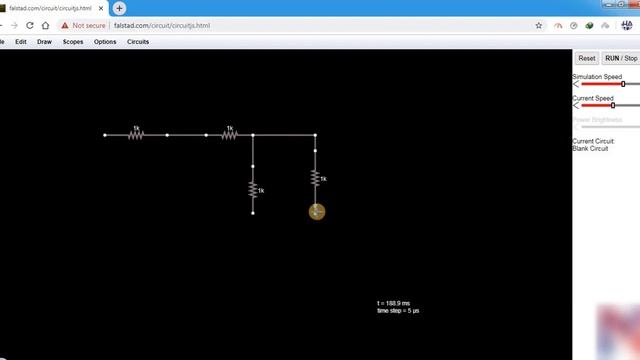Click the 'Current Circuit: Blank Circuit' text
The height and width of the screenshot is (360, 640).
point(593,145)
